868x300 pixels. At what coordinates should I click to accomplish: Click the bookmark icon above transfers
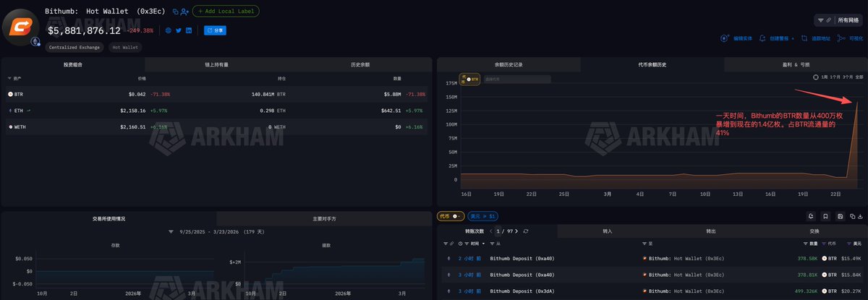[x=825, y=215]
